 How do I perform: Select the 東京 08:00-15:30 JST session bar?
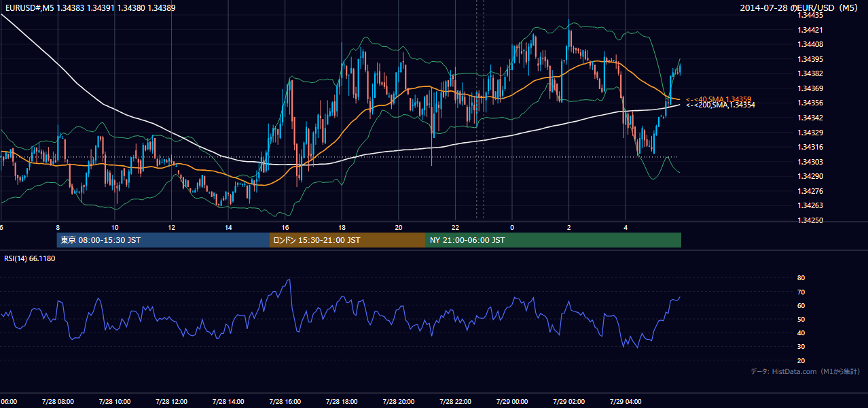[163, 240]
